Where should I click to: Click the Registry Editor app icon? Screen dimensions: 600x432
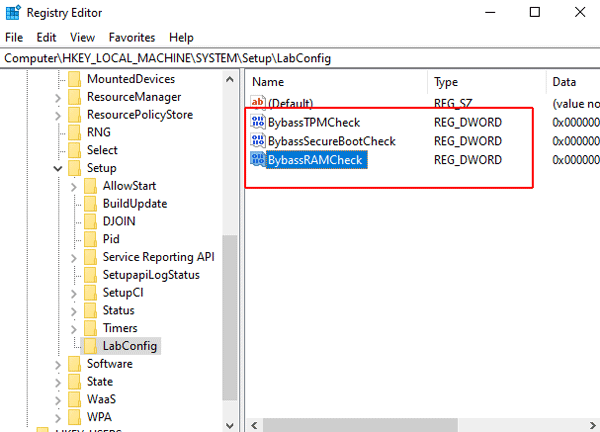point(13,13)
